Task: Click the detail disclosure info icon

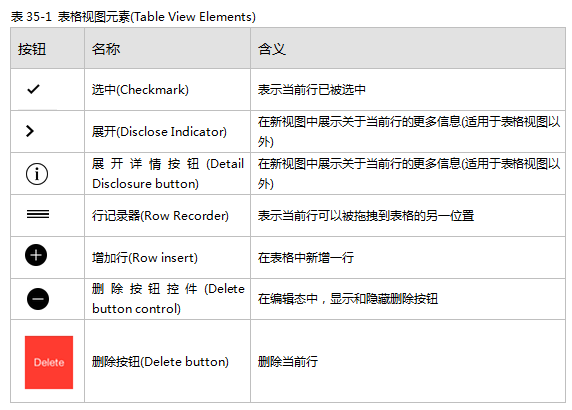Action: 37,174
